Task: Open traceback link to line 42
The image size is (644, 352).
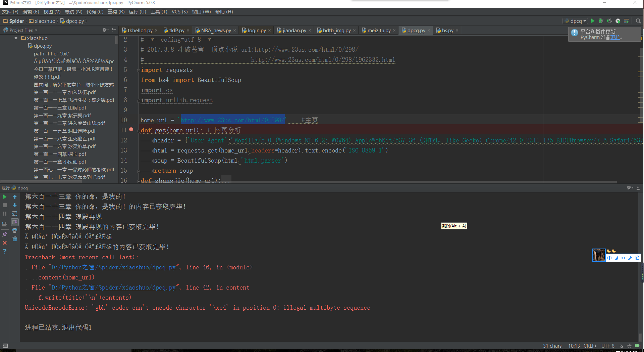Action: point(113,288)
